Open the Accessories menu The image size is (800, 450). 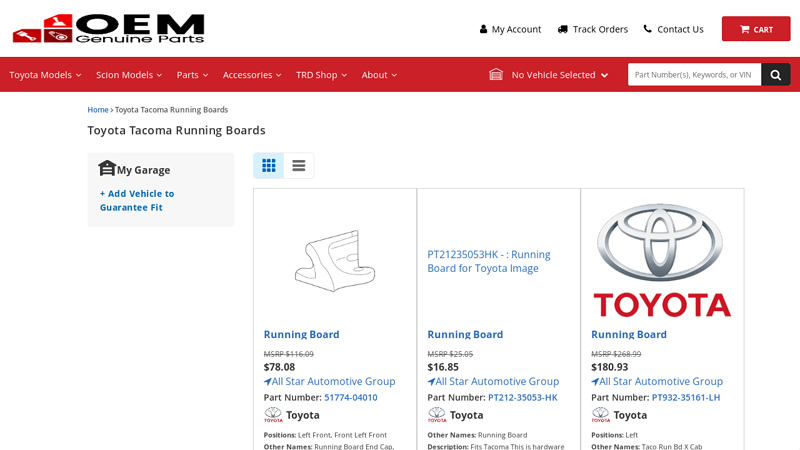[x=251, y=75]
